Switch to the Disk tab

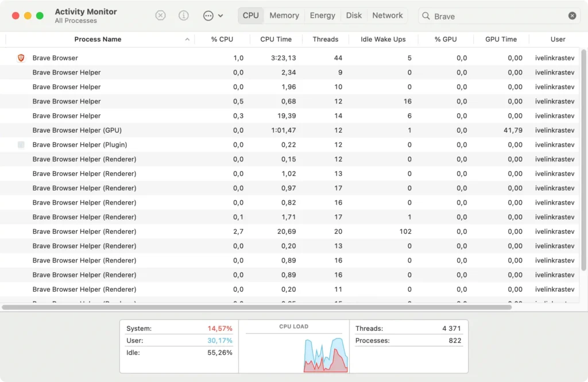pyautogui.click(x=354, y=16)
